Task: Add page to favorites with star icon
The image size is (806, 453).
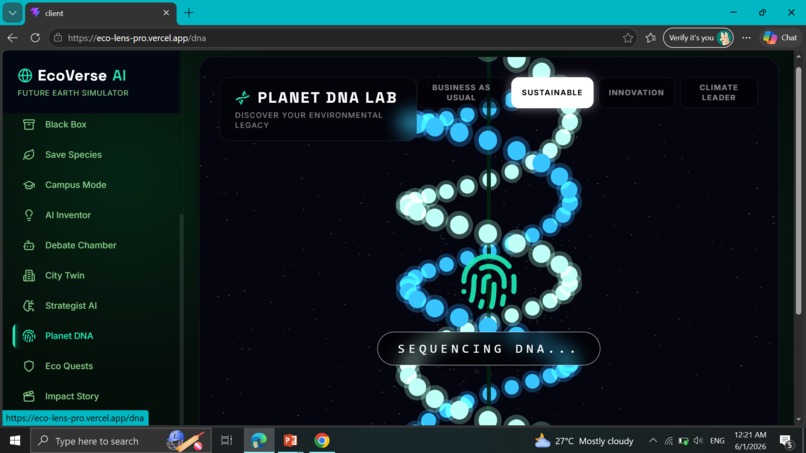Action: pyautogui.click(x=628, y=38)
